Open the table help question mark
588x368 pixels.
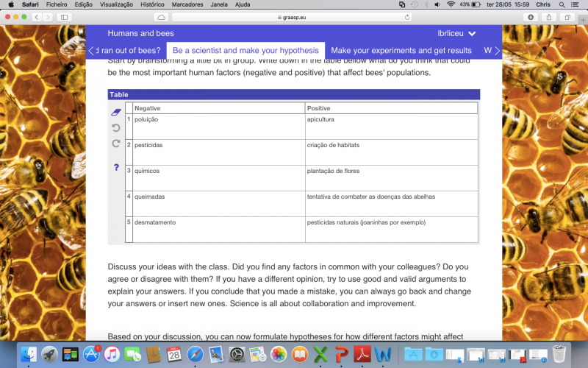[116, 168]
